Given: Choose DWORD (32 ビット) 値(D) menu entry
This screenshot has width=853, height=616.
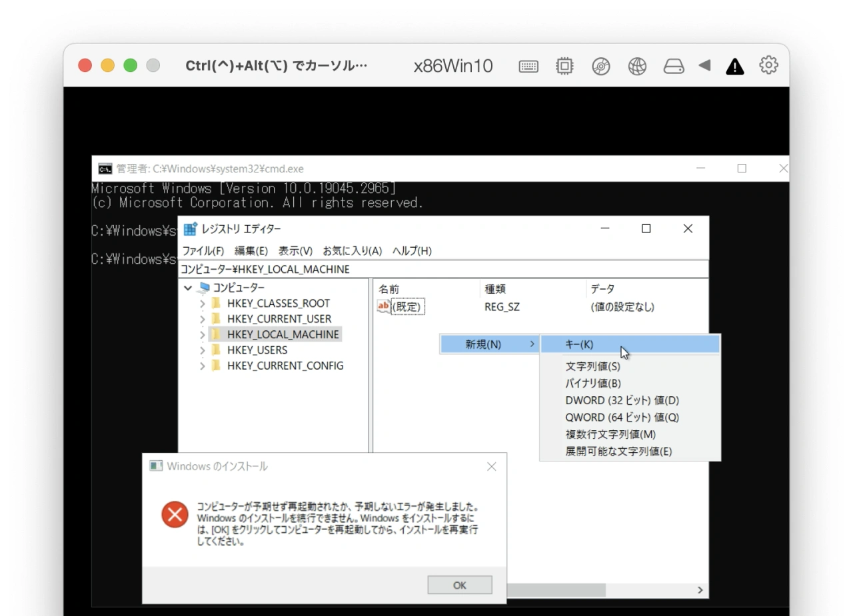Looking at the screenshot, I should [622, 400].
